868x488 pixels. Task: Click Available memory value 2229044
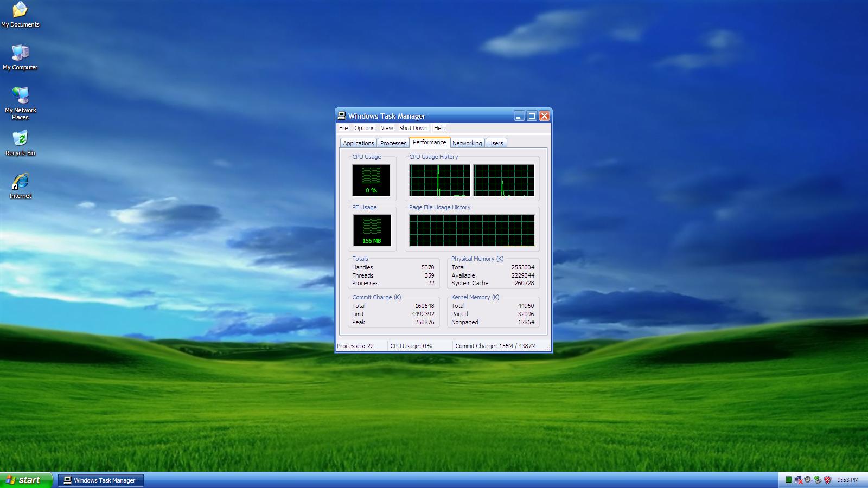[523, 275]
